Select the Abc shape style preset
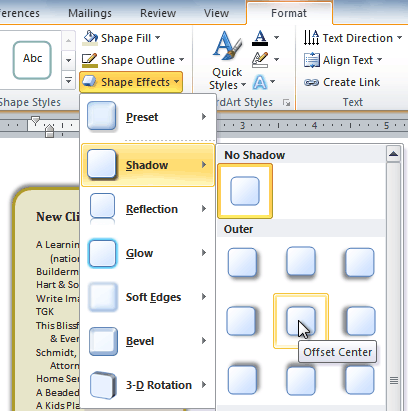408x411 pixels. pos(32,60)
